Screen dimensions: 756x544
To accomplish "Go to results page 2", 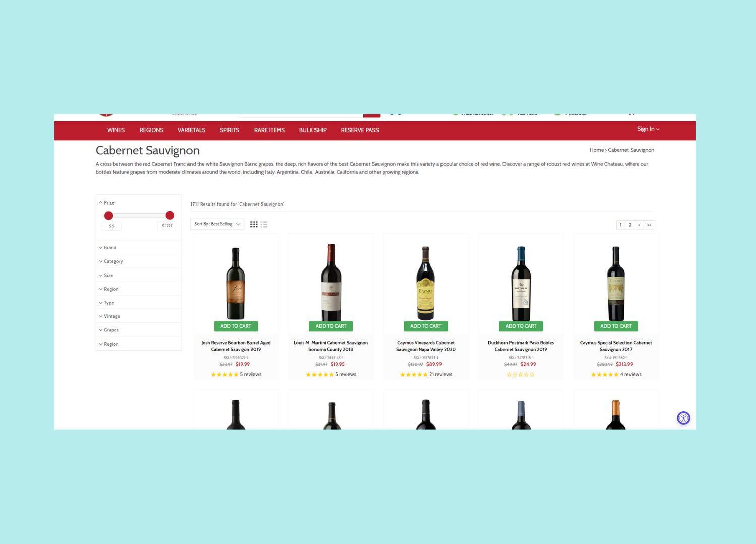I will coord(630,225).
